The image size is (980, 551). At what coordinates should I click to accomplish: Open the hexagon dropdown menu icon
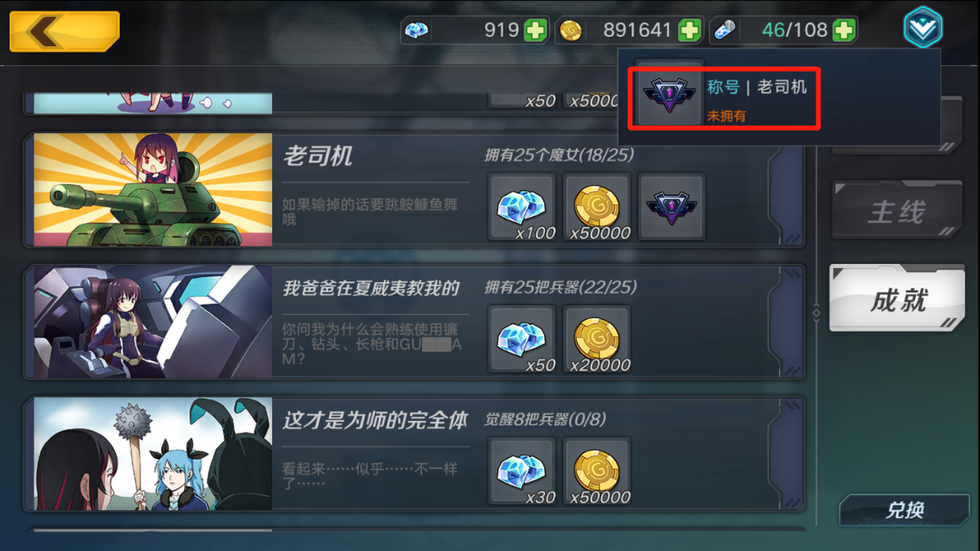tap(923, 29)
